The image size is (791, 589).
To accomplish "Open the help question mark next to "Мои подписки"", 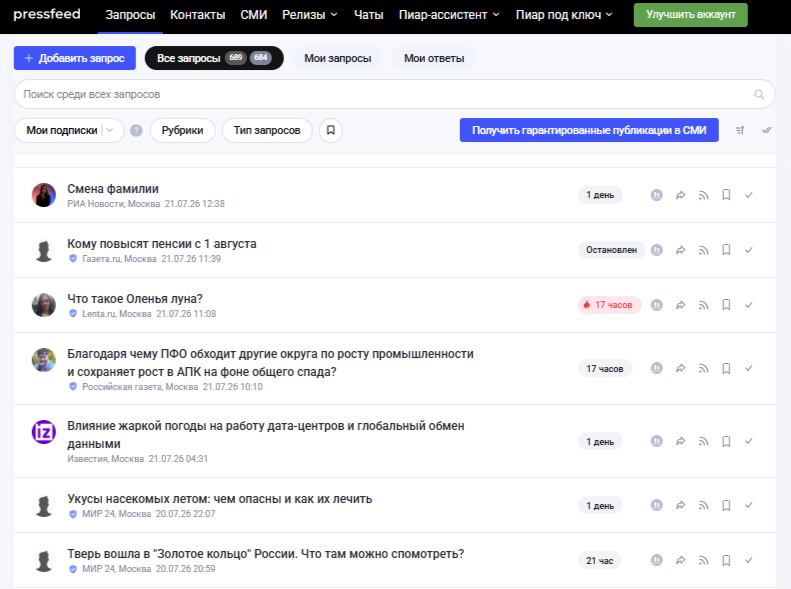I will [136, 131].
